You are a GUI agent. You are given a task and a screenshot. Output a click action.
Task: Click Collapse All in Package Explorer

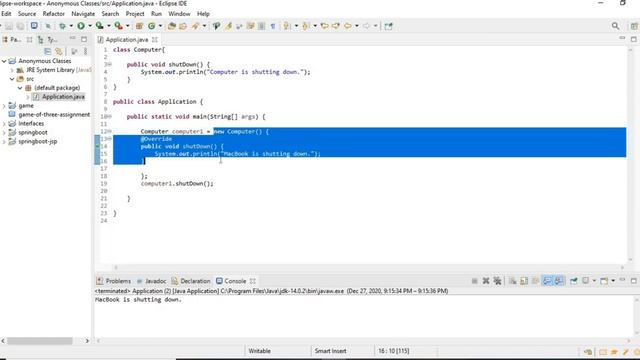[48, 51]
